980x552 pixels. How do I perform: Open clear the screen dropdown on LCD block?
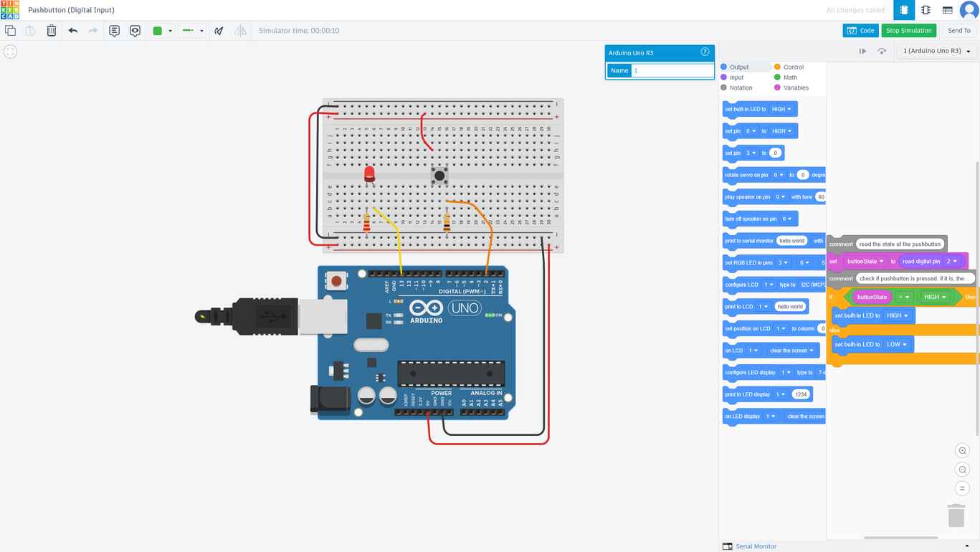pos(791,351)
